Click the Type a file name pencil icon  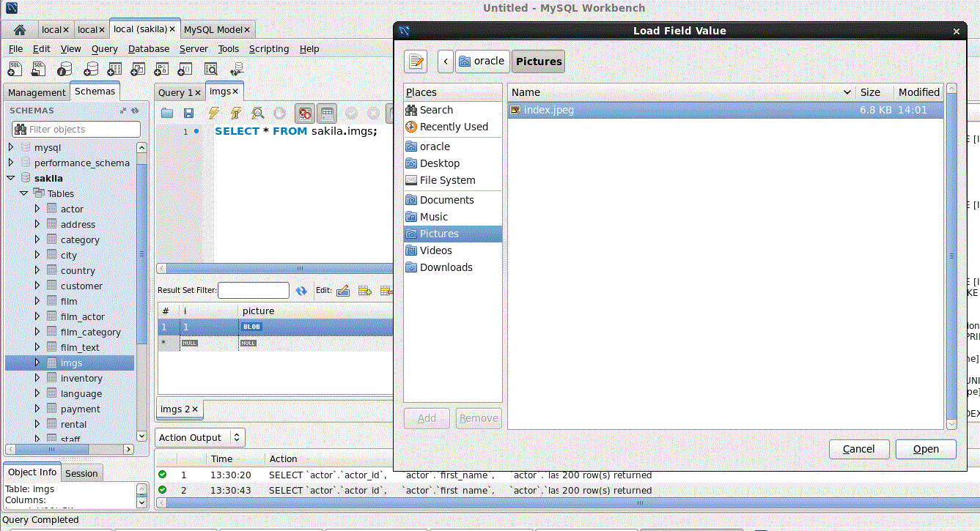(x=416, y=62)
